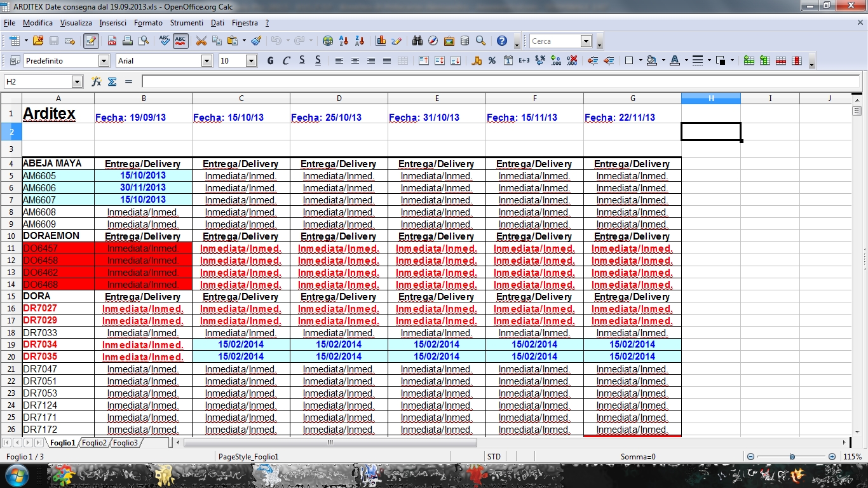
Task: Toggle edit file mode
Action: pyautogui.click(x=91, y=41)
